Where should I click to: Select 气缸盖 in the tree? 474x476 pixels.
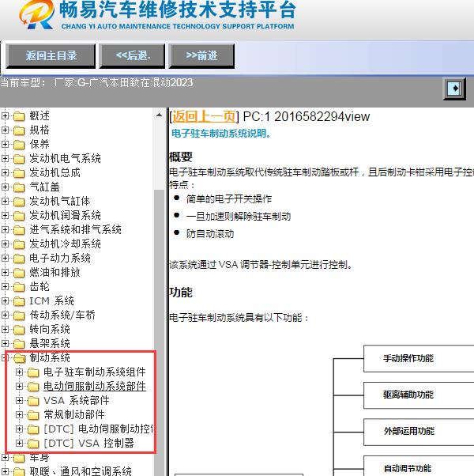coord(44,187)
